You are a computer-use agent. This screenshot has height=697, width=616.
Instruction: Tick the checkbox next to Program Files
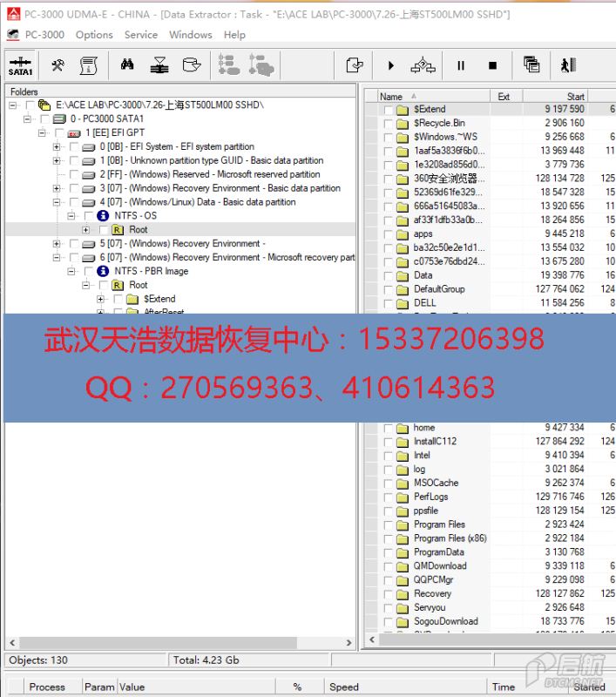(388, 524)
